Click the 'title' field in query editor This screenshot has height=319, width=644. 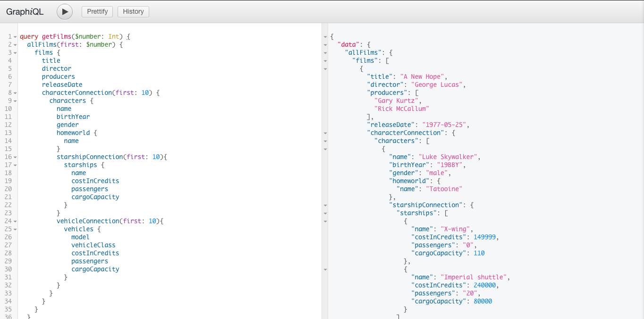pyautogui.click(x=51, y=60)
